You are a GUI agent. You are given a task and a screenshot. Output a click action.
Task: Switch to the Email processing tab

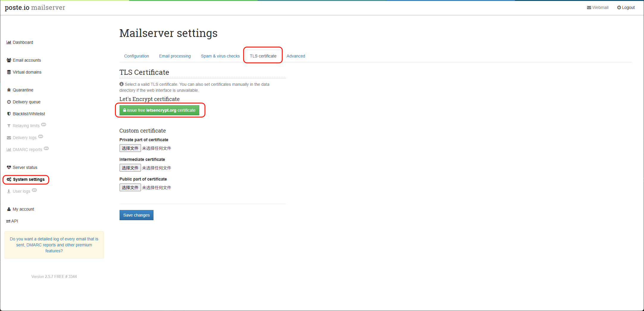(x=175, y=56)
